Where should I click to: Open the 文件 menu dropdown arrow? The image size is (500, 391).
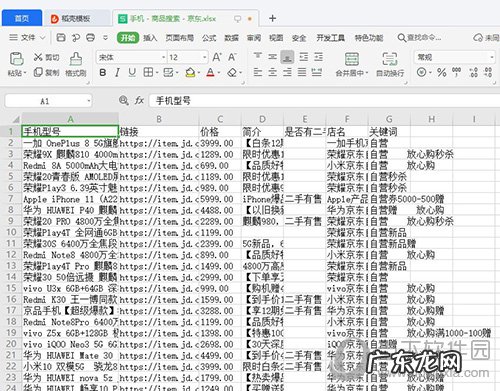click(x=43, y=38)
